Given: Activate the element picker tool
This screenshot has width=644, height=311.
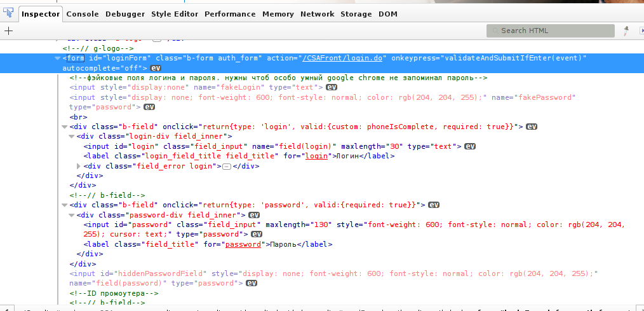Looking at the screenshot, I should [10, 13].
